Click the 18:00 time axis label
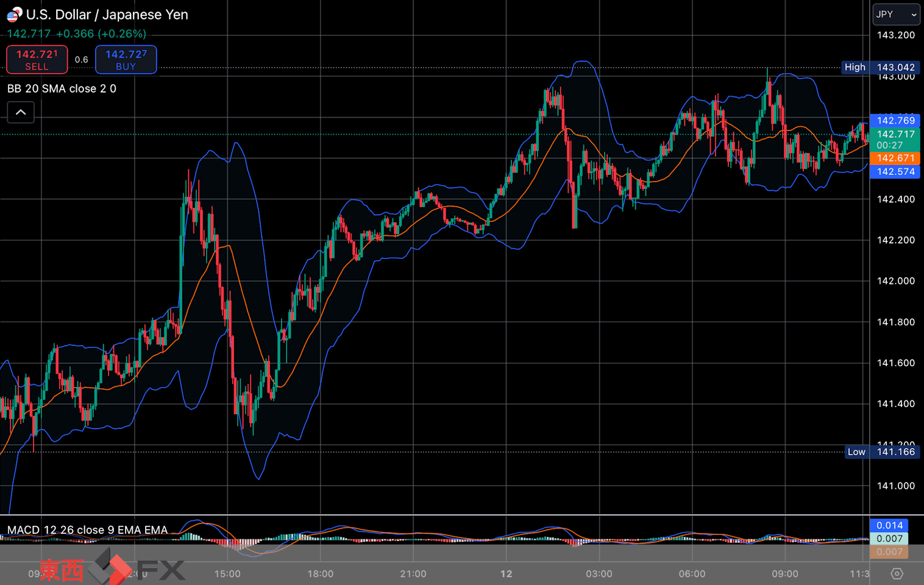Image resolution: width=924 pixels, height=585 pixels. [321, 574]
